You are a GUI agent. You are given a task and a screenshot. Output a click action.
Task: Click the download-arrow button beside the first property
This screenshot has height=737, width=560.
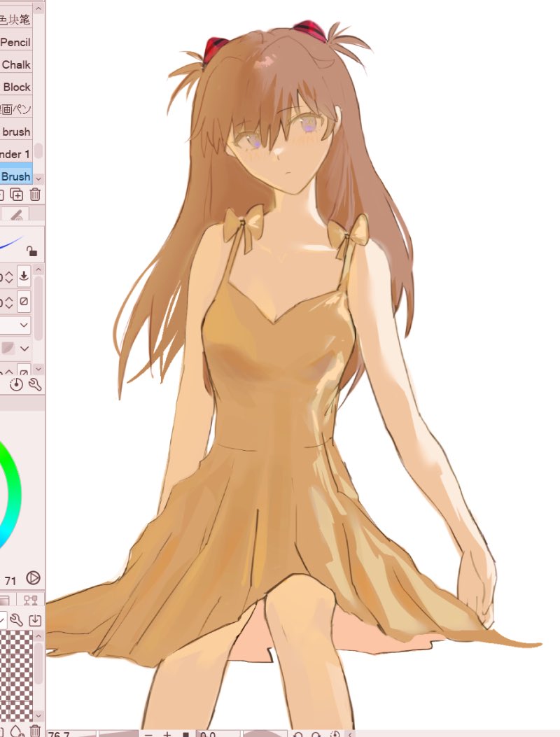(x=24, y=276)
